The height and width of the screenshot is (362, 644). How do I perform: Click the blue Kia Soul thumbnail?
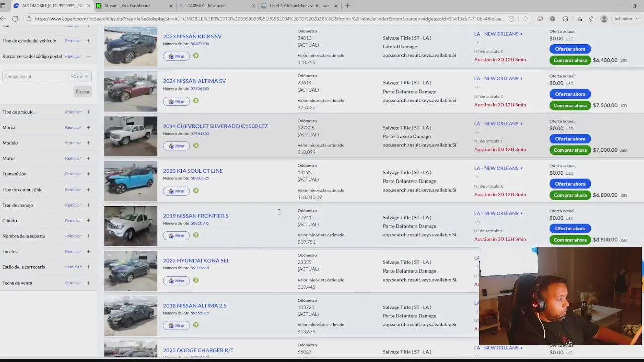pyautogui.click(x=131, y=181)
